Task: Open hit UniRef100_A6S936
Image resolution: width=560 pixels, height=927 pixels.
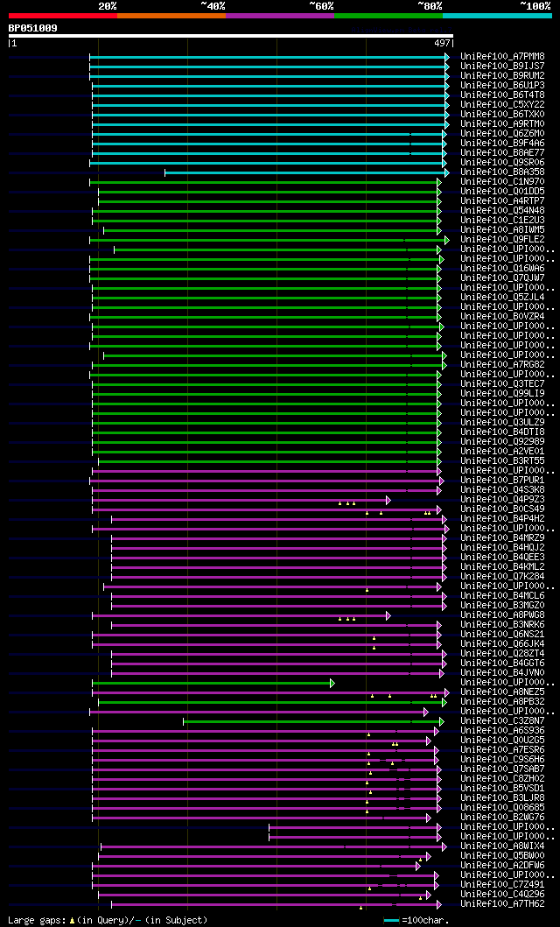Action: coord(503,731)
